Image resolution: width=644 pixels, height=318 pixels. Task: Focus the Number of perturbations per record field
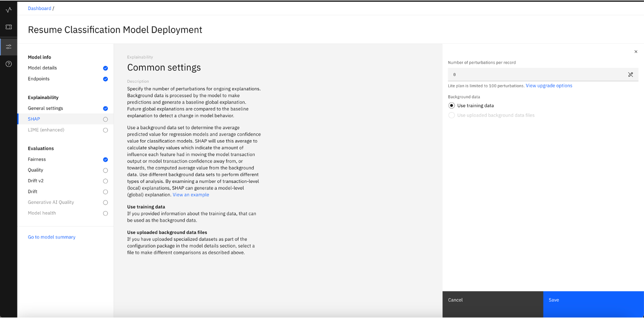click(x=543, y=75)
